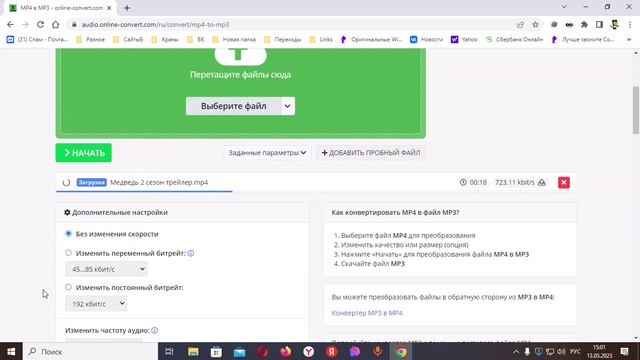Open 'Yahoo' bookmark
The width and height of the screenshot is (640, 360).
tap(464, 39)
